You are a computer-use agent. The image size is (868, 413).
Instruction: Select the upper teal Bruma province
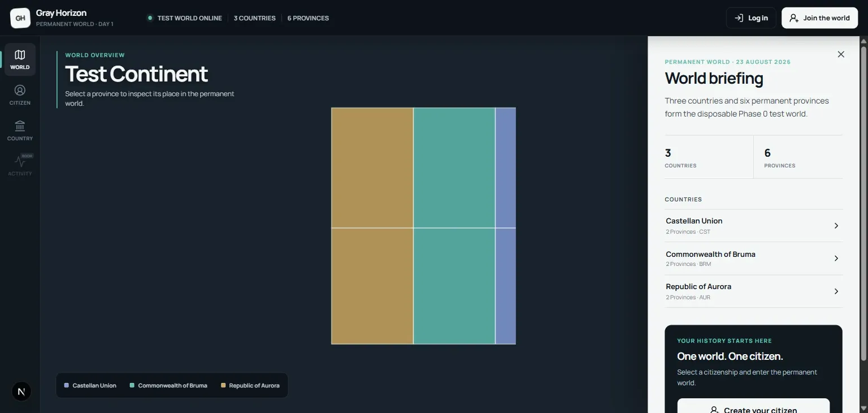pos(454,167)
